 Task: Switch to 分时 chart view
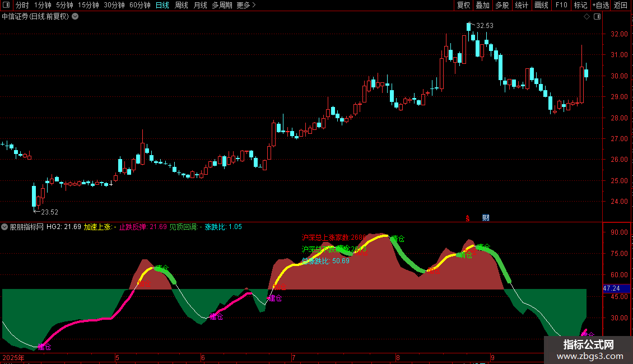[x=22, y=5]
